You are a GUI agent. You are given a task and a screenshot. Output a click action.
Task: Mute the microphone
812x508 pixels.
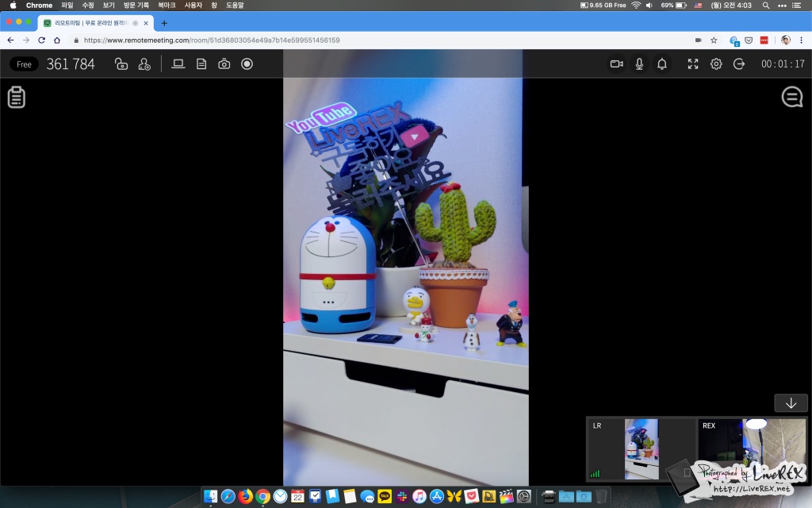(x=640, y=63)
